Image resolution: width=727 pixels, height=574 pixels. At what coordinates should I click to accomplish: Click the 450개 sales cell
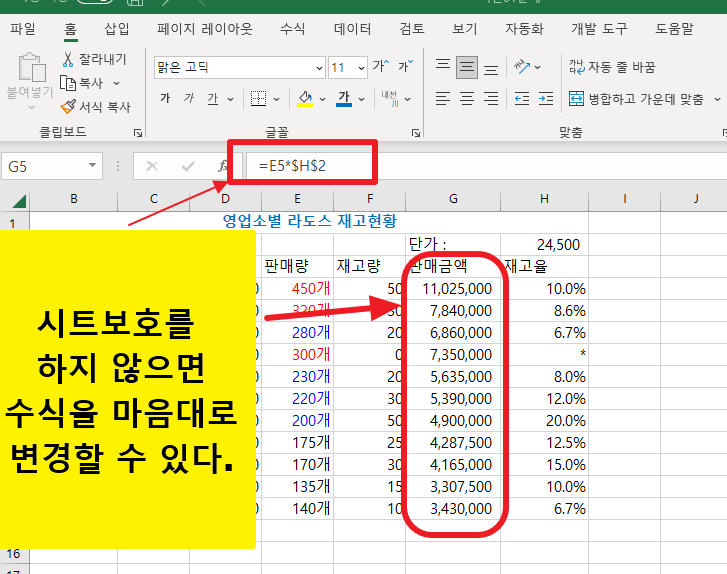click(297, 288)
